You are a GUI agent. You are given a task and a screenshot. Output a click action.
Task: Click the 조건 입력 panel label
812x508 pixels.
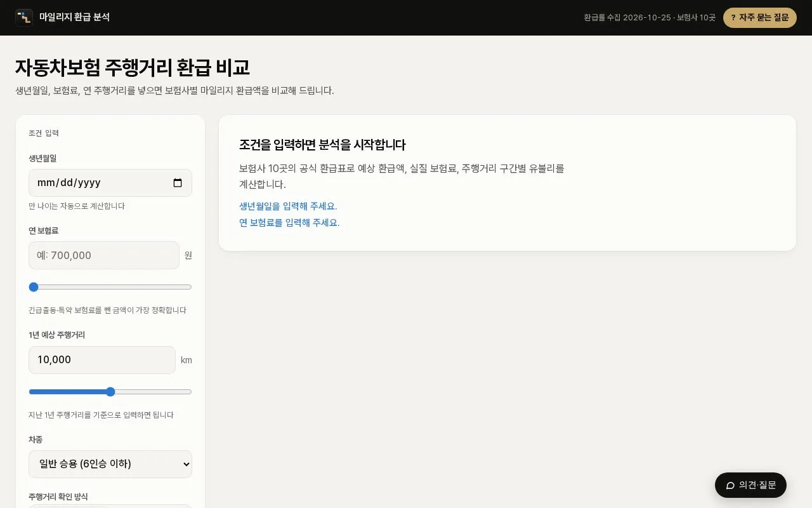[x=44, y=133]
